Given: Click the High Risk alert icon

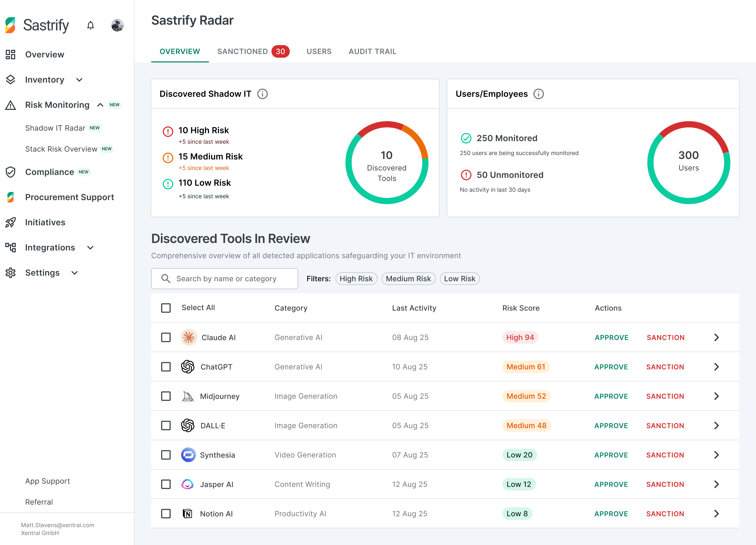Looking at the screenshot, I should 168,132.
